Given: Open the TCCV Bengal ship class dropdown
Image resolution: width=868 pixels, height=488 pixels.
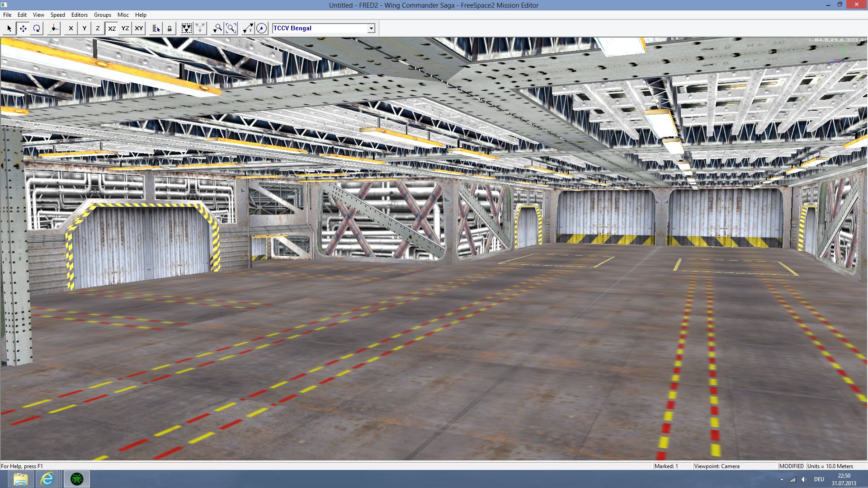Looking at the screenshot, I should coord(371,28).
